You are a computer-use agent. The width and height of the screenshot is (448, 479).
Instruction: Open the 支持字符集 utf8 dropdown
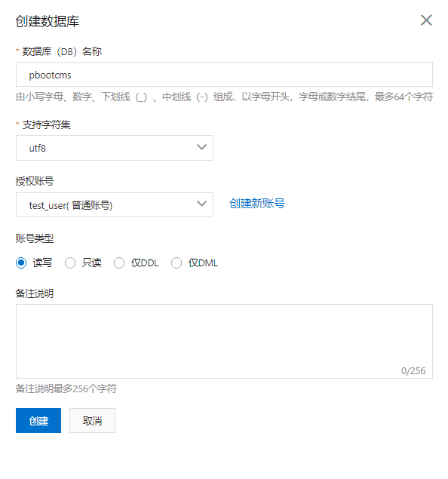point(115,148)
